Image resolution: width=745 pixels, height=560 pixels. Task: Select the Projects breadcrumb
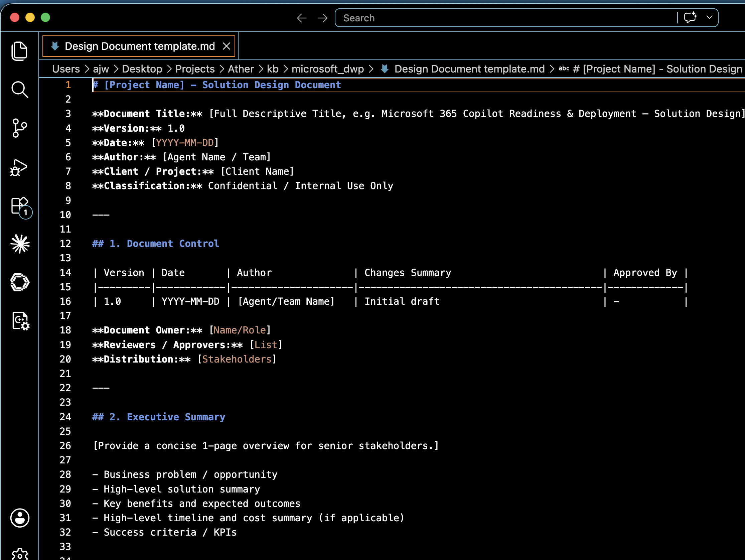pos(195,69)
